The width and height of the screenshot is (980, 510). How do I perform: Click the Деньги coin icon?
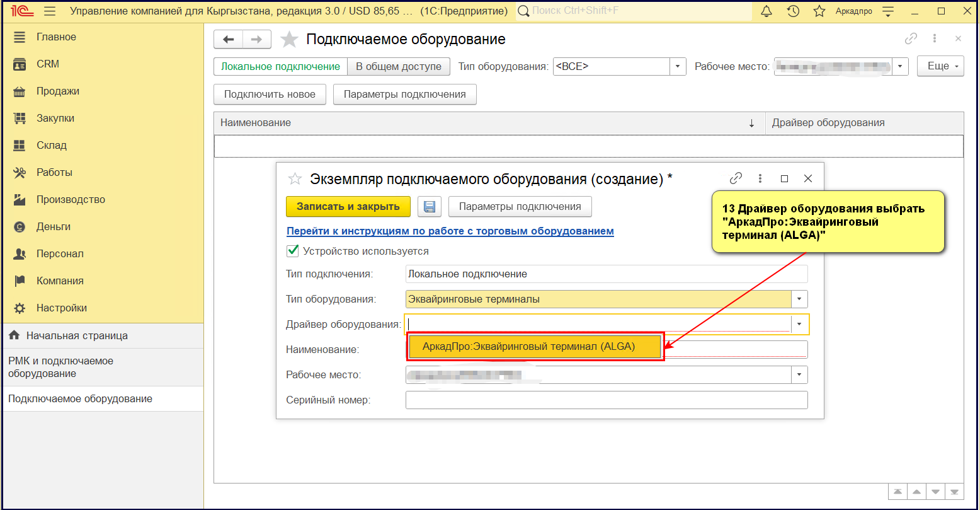(x=20, y=226)
